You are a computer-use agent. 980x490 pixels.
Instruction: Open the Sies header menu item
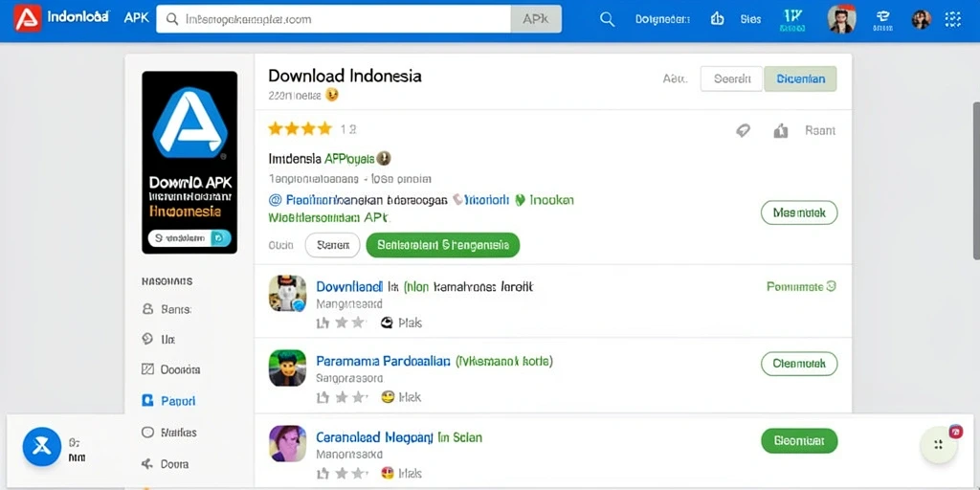coord(750,19)
